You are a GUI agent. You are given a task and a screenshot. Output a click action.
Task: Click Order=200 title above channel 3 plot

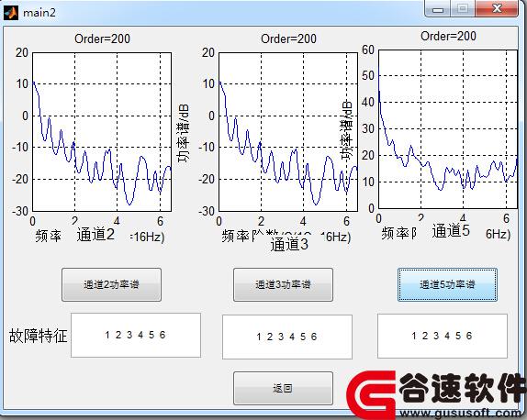click(x=288, y=39)
